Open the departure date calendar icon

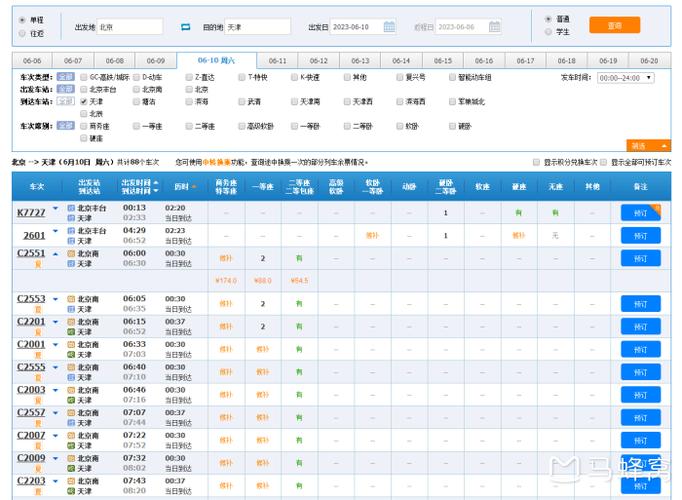click(x=389, y=27)
